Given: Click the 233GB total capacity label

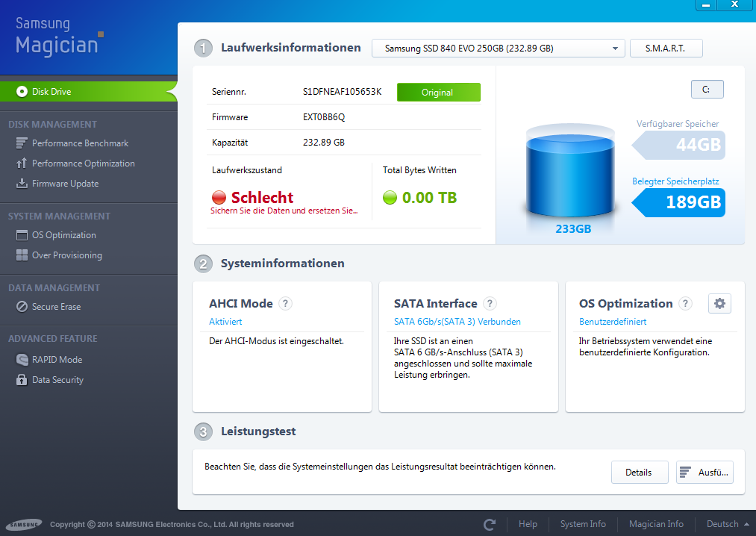Looking at the screenshot, I should click(573, 228).
